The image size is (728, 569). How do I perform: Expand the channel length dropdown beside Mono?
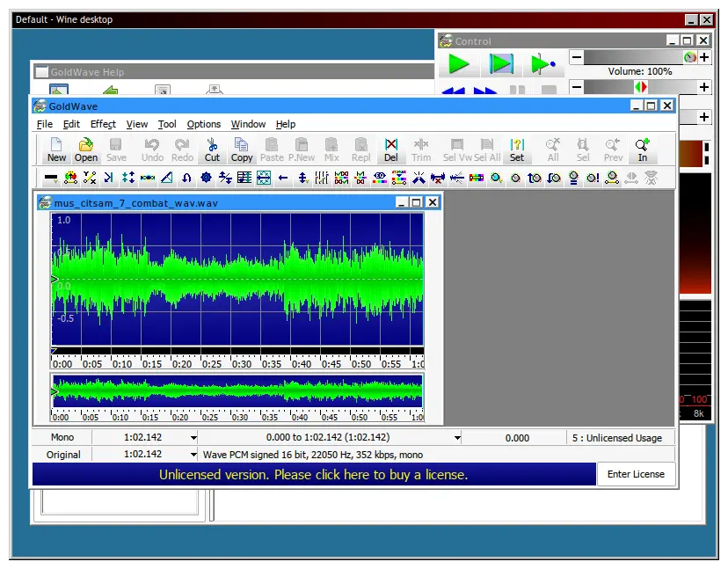[193, 437]
